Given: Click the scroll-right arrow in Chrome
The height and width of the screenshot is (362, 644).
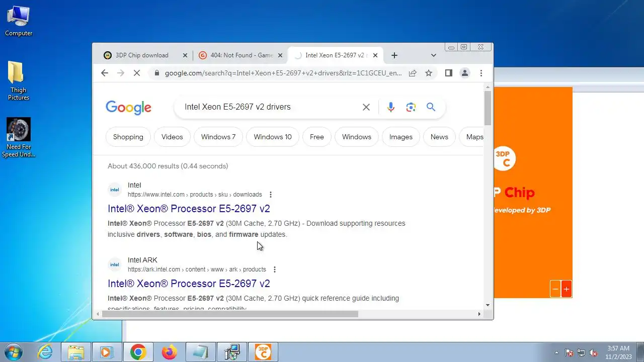Looking at the screenshot, I should pyautogui.click(x=479, y=314).
